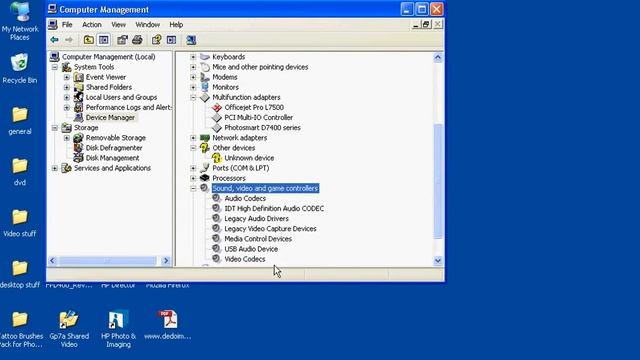Select Disk Management in the tree
640x360 pixels.
point(112,158)
